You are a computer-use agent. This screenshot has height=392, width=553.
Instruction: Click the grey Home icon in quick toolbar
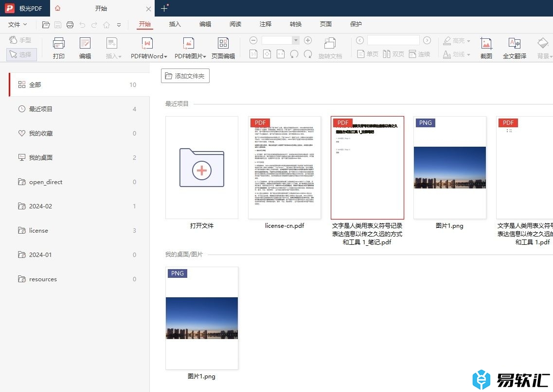coord(107,25)
